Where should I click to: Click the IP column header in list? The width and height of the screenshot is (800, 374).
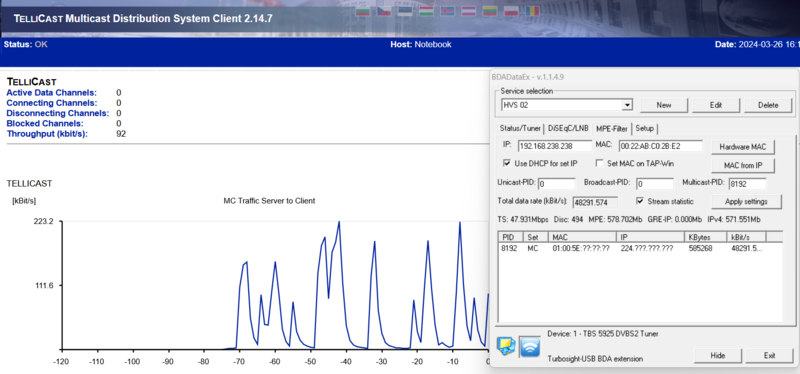click(x=651, y=237)
